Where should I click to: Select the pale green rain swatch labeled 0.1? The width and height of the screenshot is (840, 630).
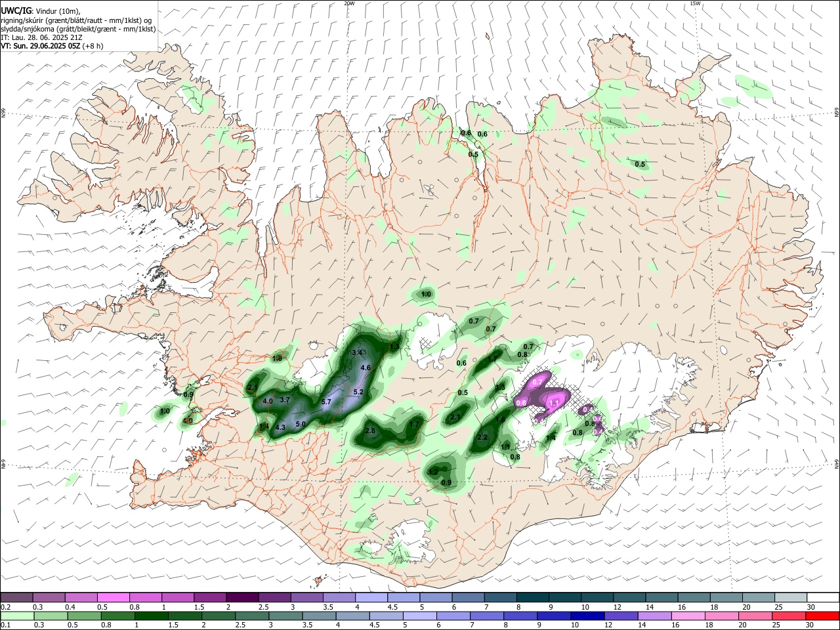(16, 616)
